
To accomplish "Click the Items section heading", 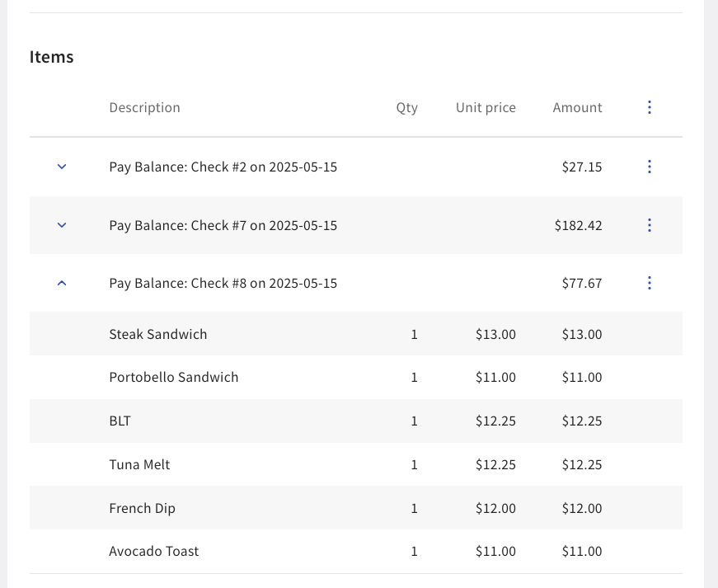I will pos(51,56).
